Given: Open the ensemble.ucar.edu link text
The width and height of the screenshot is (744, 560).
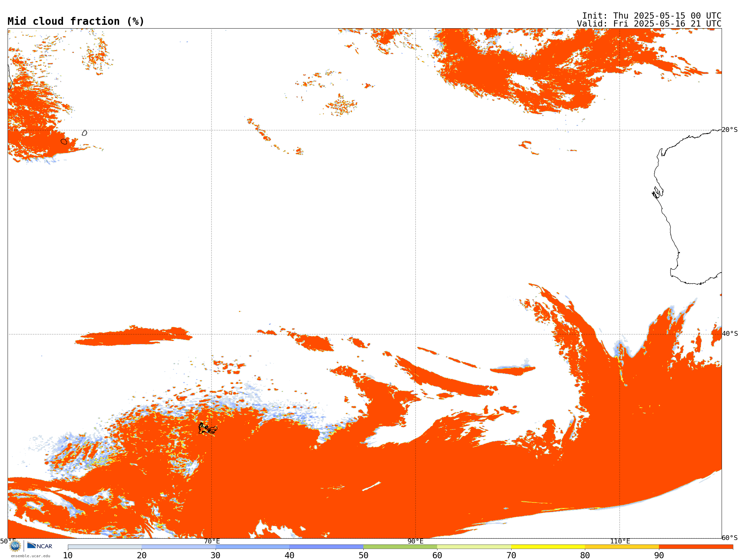Looking at the screenshot, I should pyautogui.click(x=31, y=556).
